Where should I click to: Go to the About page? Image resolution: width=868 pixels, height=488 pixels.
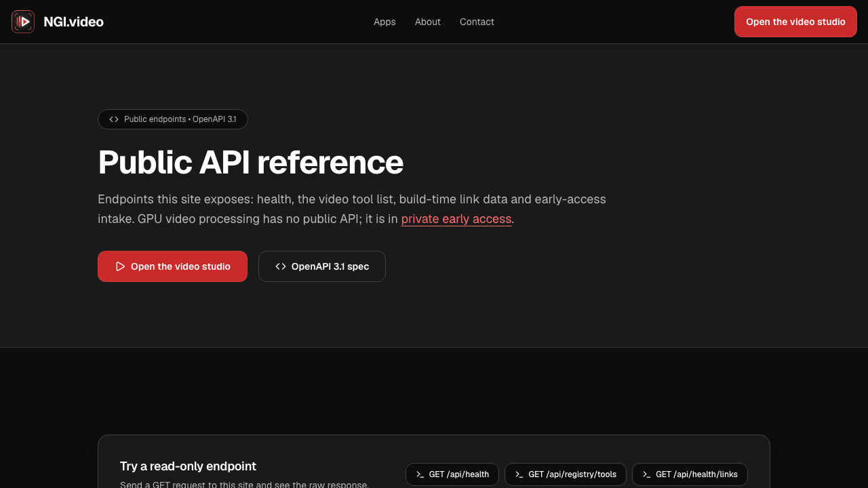coord(428,22)
